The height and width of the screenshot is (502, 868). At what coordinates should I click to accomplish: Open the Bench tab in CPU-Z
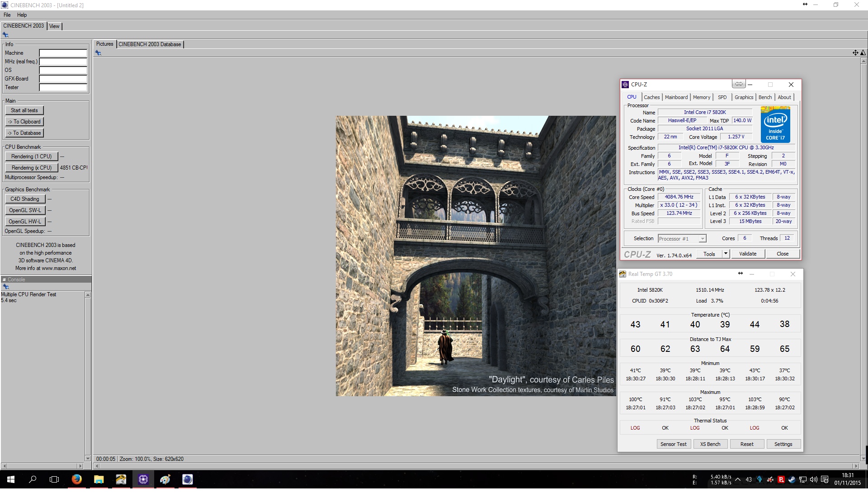coord(765,97)
